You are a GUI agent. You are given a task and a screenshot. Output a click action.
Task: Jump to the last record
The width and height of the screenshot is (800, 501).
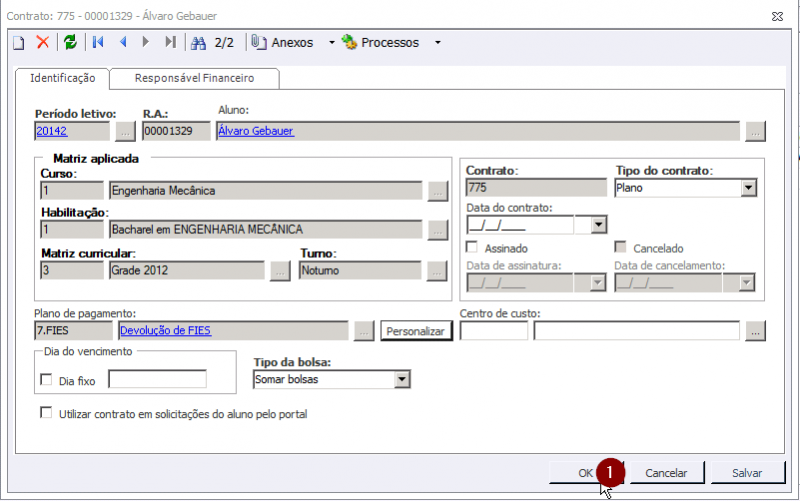pyautogui.click(x=170, y=42)
